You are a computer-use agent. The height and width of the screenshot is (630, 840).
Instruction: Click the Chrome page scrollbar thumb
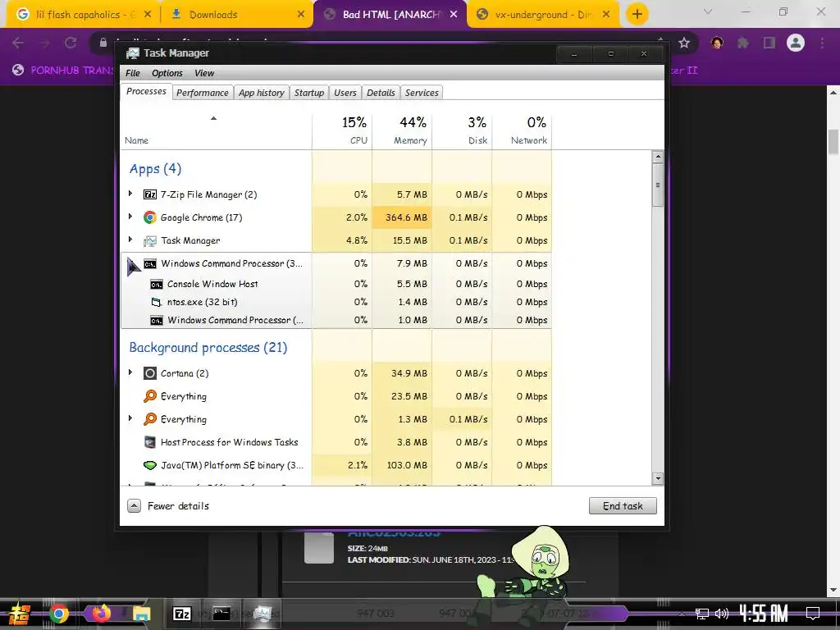point(833,142)
